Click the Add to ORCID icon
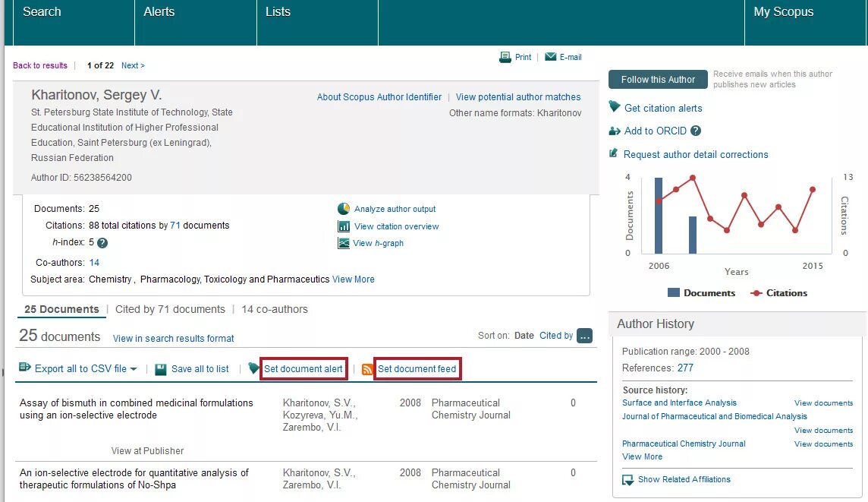Viewport: 868px width, 502px height. click(x=615, y=131)
